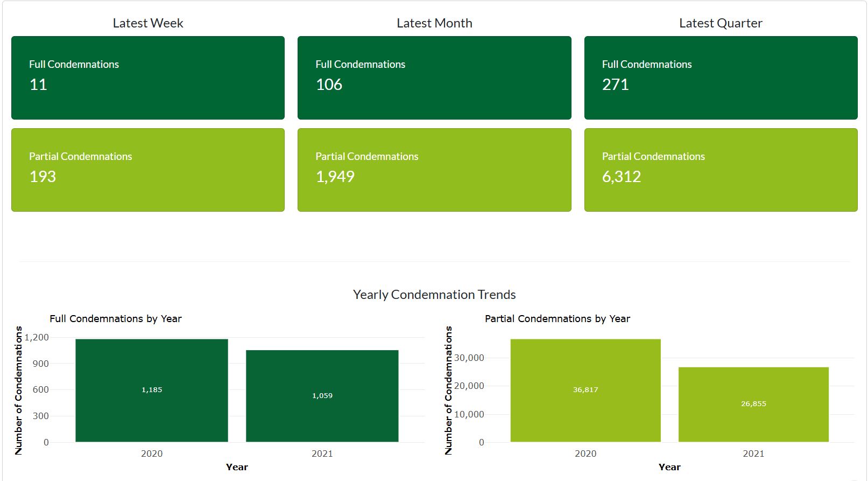868x481 pixels.
Task: Click the Latest Week heading
Action: 148,23
